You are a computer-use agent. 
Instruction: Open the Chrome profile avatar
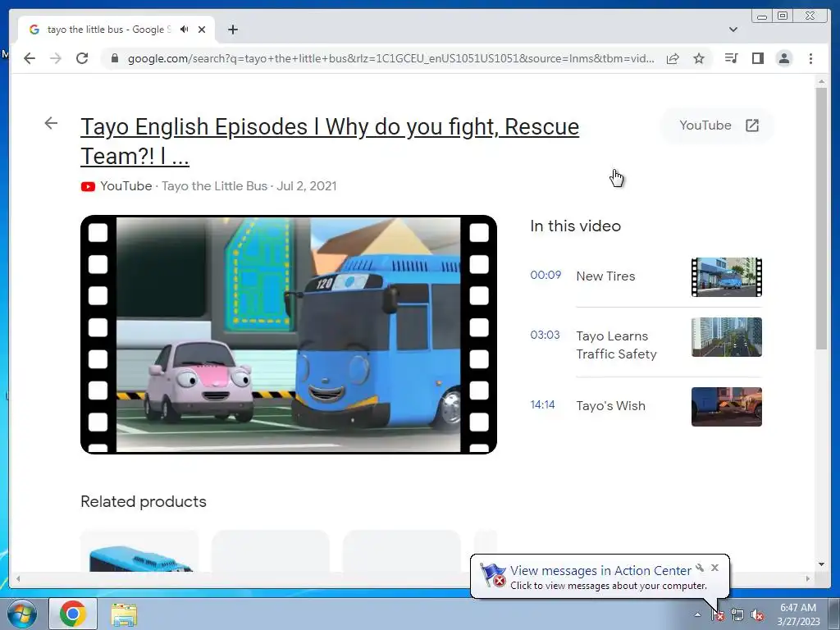(x=783, y=58)
